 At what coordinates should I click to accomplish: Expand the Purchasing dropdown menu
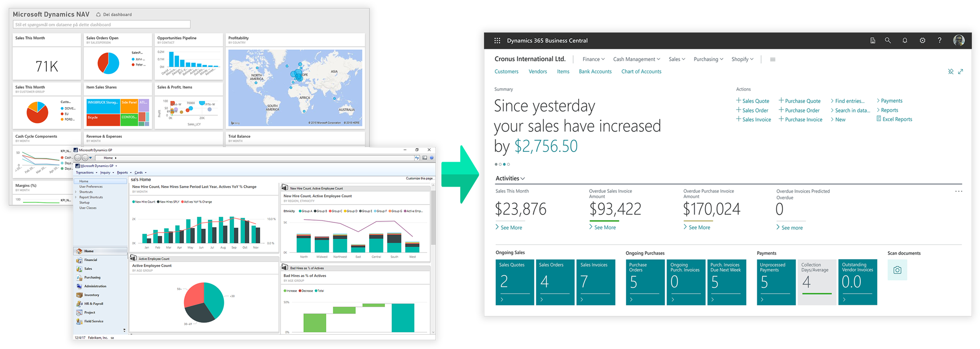pos(709,59)
